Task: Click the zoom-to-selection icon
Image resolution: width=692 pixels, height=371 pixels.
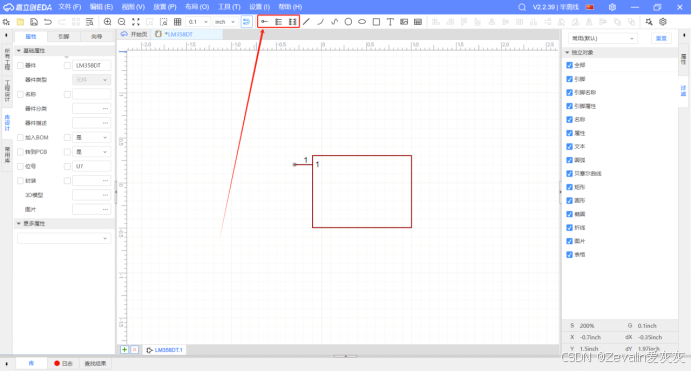Action: [163, 22]
